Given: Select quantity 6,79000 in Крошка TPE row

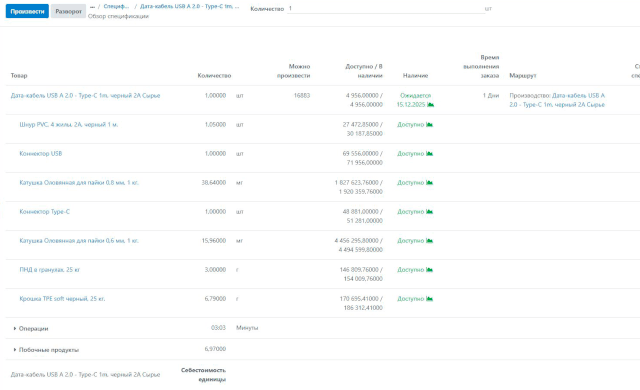Looking at the screenshot, I should coord(215,298).
